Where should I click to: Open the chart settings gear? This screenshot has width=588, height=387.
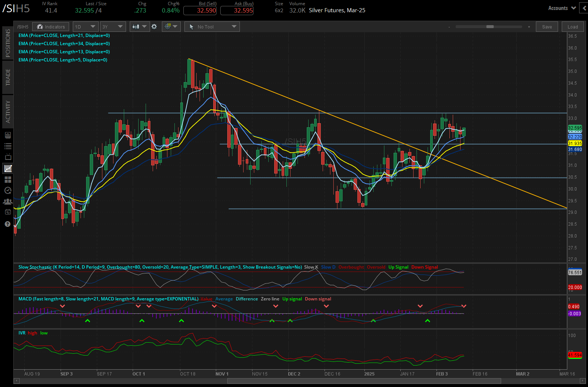pos(154,27)
